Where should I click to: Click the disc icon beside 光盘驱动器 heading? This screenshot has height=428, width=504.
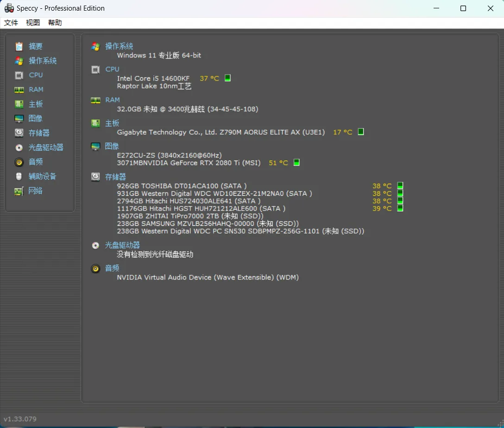[x=95, y=246]
